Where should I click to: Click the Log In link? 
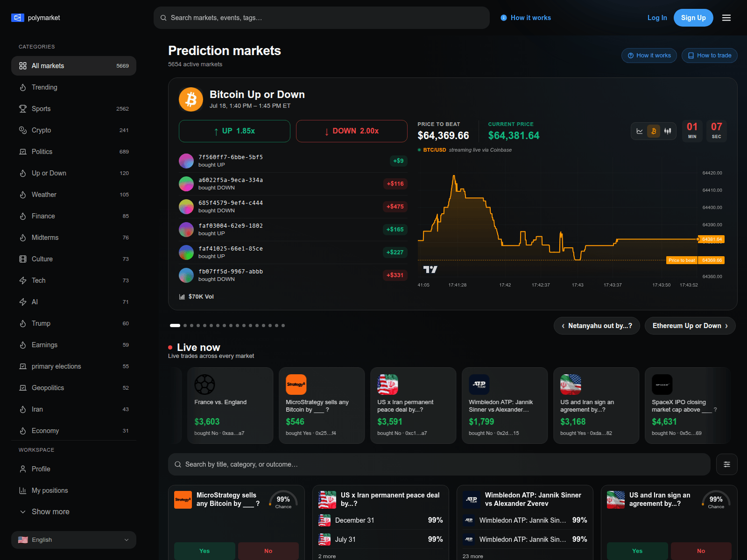[x=657, y=18]
